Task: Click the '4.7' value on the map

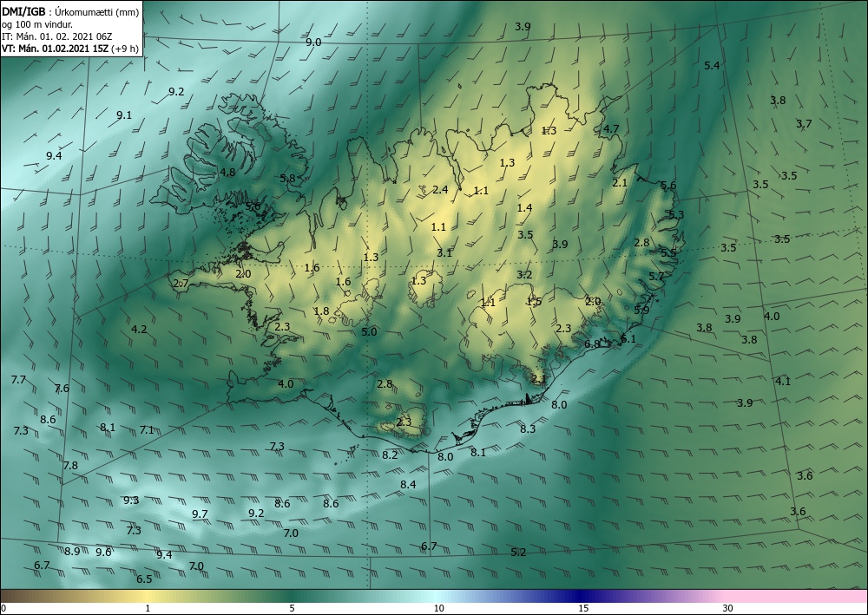Action: (610, 129)
